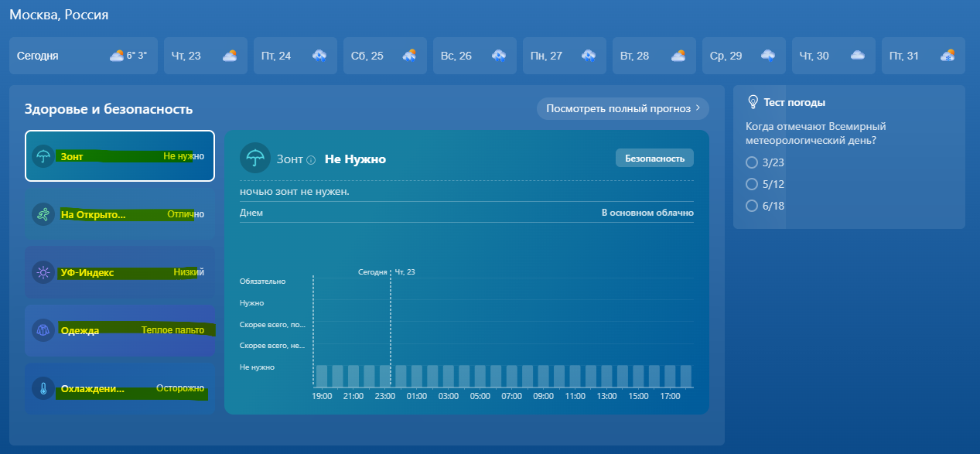Viewport: 980px width, 454px height.
Task: Open full forecast via Посмотреть полный прогноз
Action: click(x=623, y=108)
